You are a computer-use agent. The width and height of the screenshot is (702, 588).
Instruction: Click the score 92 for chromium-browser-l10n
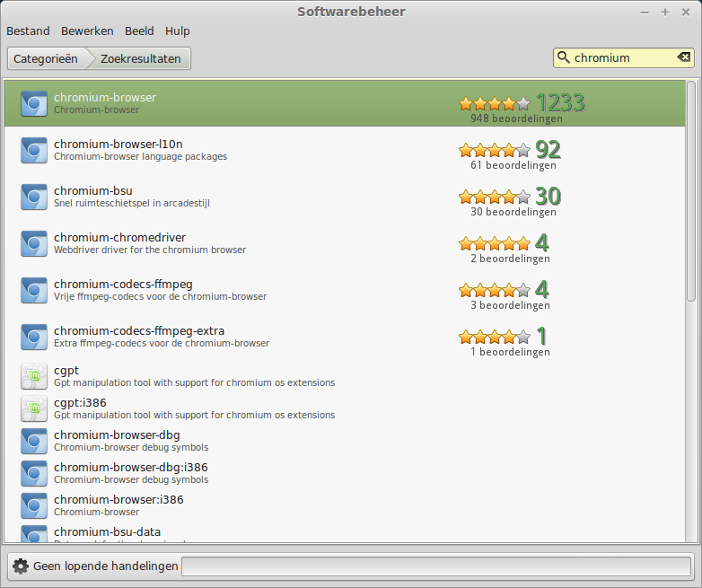click(548, 149)
